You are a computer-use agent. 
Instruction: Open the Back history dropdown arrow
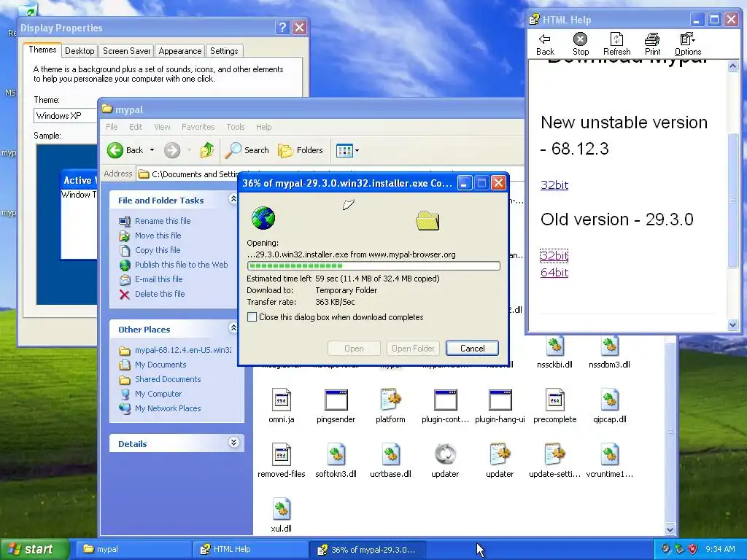pos(152,150)
